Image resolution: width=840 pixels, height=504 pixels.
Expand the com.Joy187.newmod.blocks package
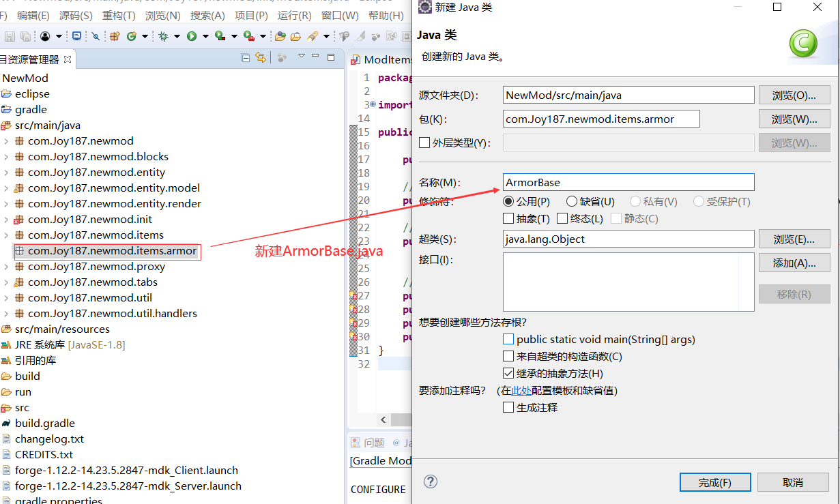[x=6, y=157]
